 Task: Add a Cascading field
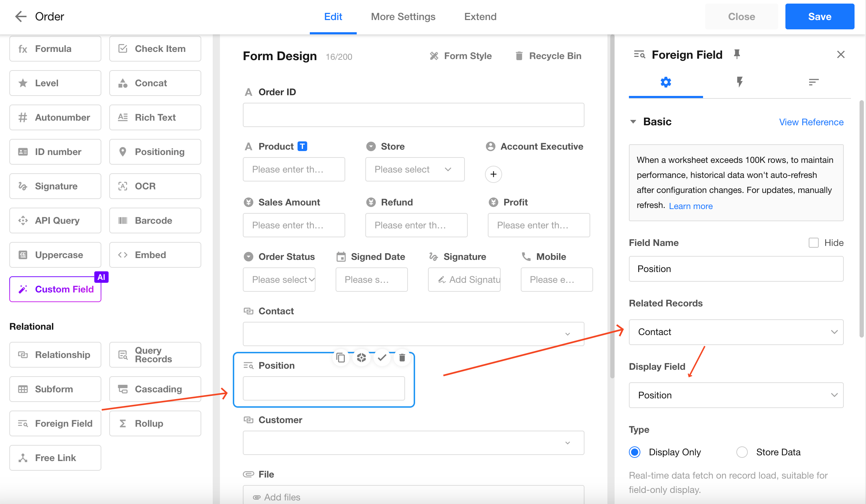(155, 389)
